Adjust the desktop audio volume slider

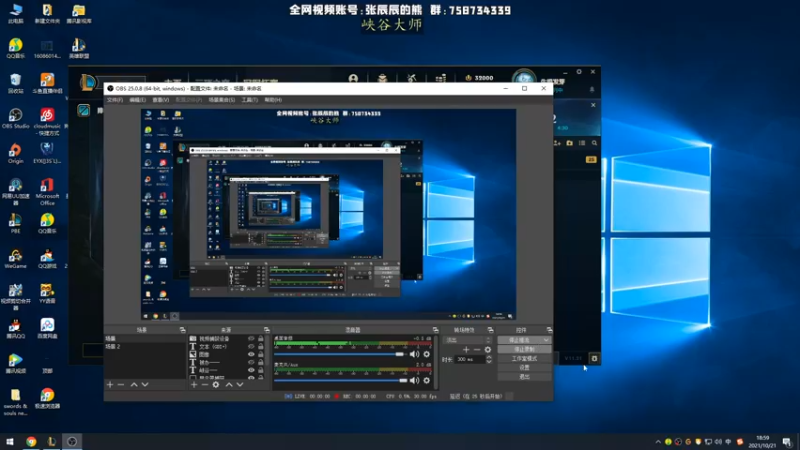tap(340, 354)
